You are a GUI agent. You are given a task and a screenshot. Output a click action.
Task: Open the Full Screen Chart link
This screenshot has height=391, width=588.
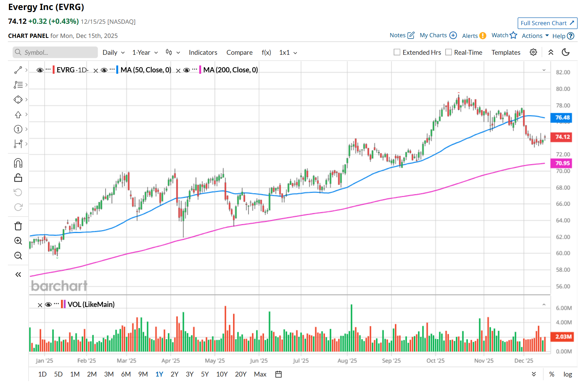547,23
